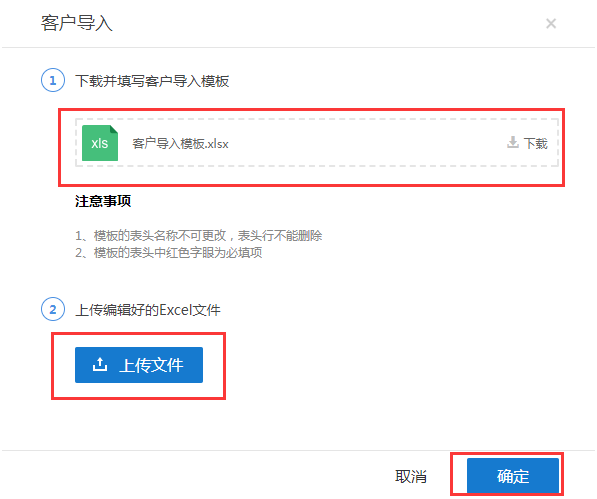Close the 客户导入 dialog with X icon
This screenshot has height=499, width=597.
point(551,24)
